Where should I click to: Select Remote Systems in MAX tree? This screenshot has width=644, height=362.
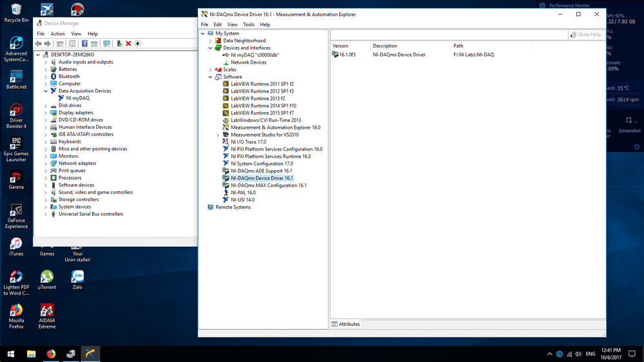point(233,207)
